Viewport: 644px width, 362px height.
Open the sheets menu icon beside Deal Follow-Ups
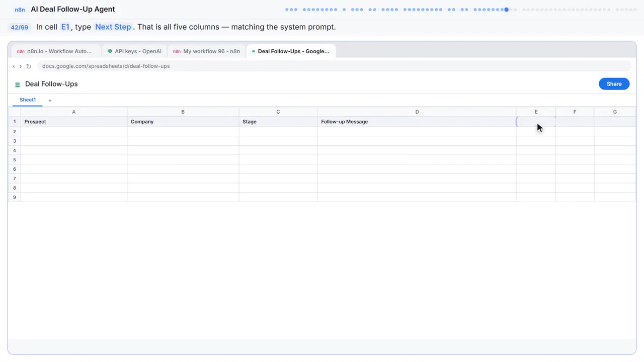(18, 84)
